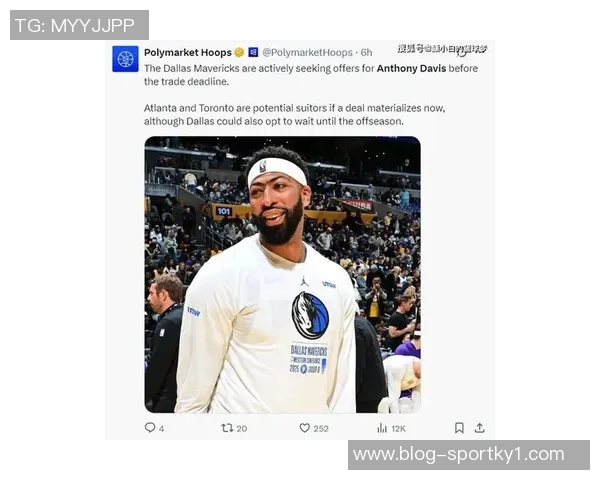Bookmark the tweet with the bookmark icon
Image resolution: width=600 pixels, height=480 pixels.
[459, 428]
